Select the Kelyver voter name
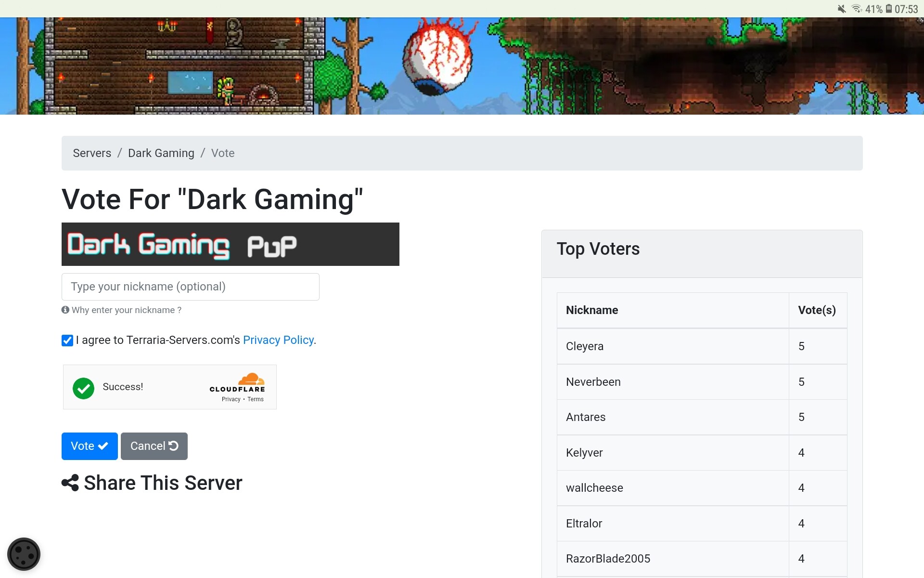 [x=584, y=453]
